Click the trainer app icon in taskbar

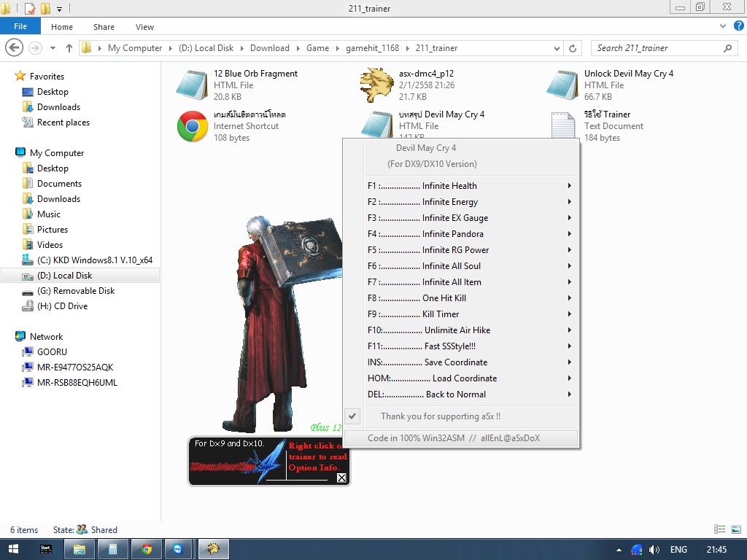point(214,550)
